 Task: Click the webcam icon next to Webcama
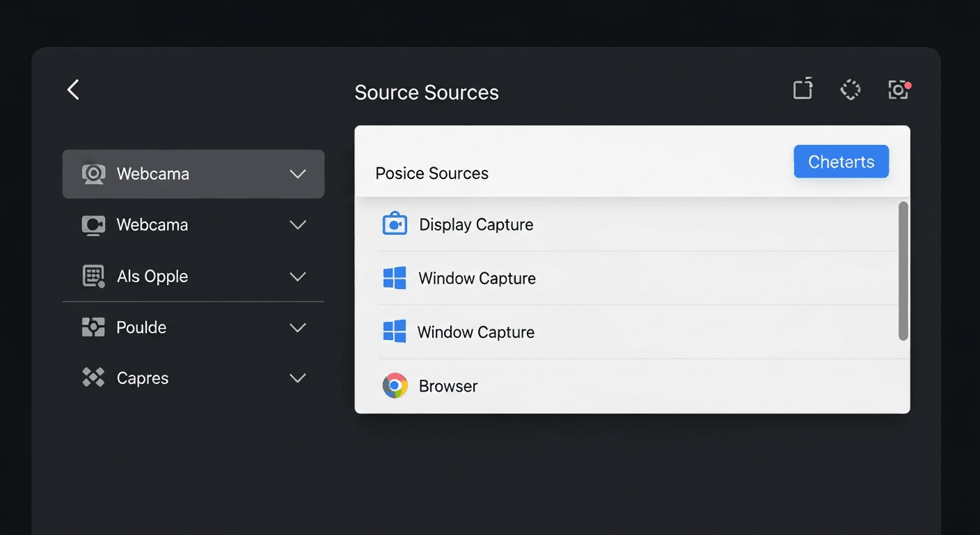point(93,173)
